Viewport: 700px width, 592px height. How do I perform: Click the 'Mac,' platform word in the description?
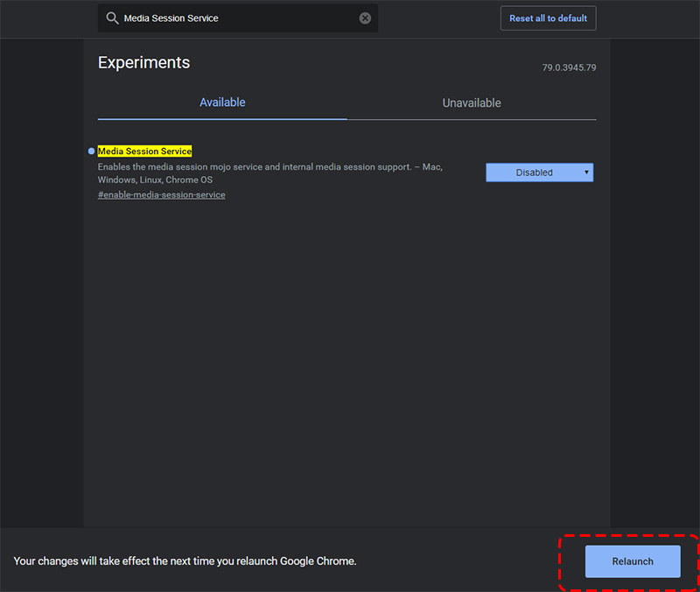(432, 166)
